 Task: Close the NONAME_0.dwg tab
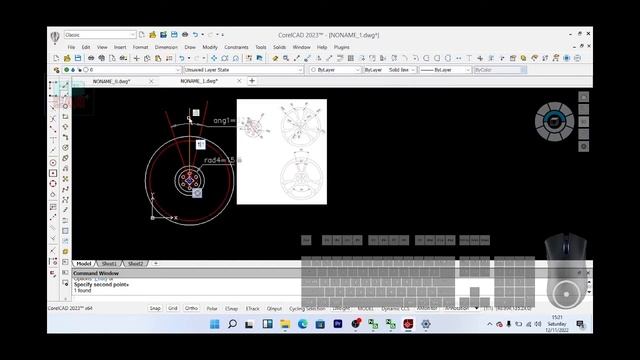coord(151,81)
